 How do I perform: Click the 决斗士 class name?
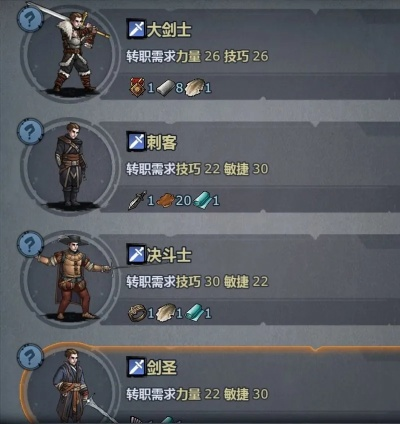click(x=169, y=255)
